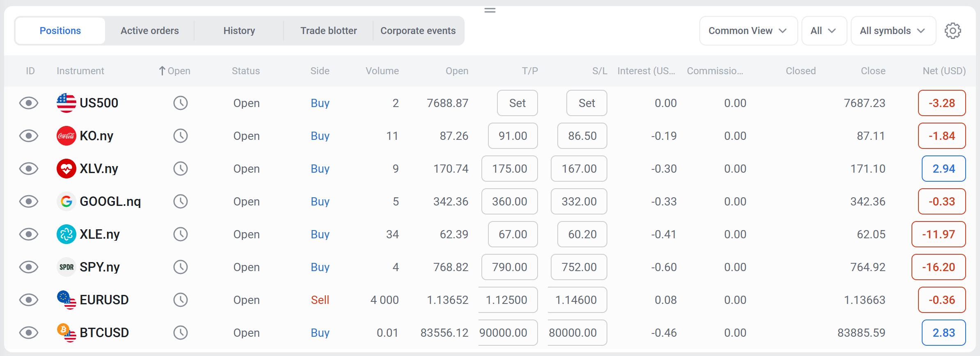Close GOOGL.nq position via -0.33 button

942,201
